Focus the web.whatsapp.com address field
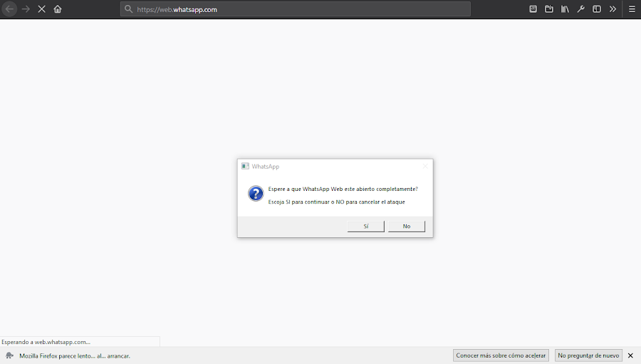Screen dimensions: 641x364 [295, 9]
